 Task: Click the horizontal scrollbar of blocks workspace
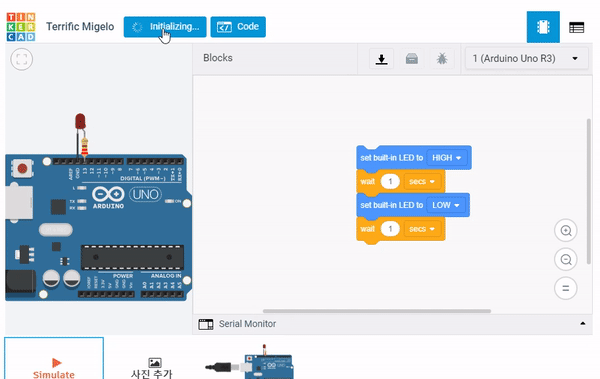[377, 311]
